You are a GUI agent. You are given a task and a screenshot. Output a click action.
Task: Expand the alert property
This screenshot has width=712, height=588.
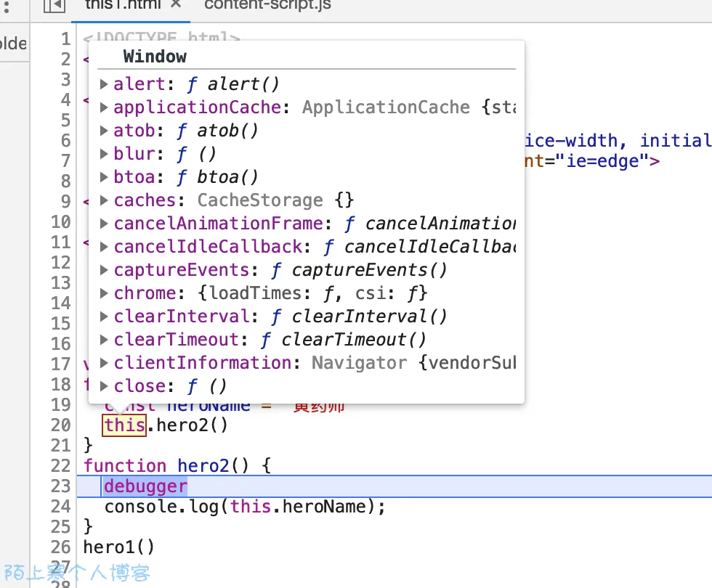[x=104, y=84]
